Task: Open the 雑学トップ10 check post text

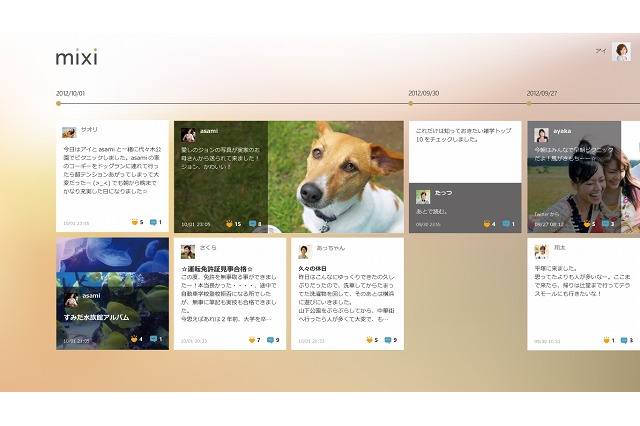Action: pos(463,135)
